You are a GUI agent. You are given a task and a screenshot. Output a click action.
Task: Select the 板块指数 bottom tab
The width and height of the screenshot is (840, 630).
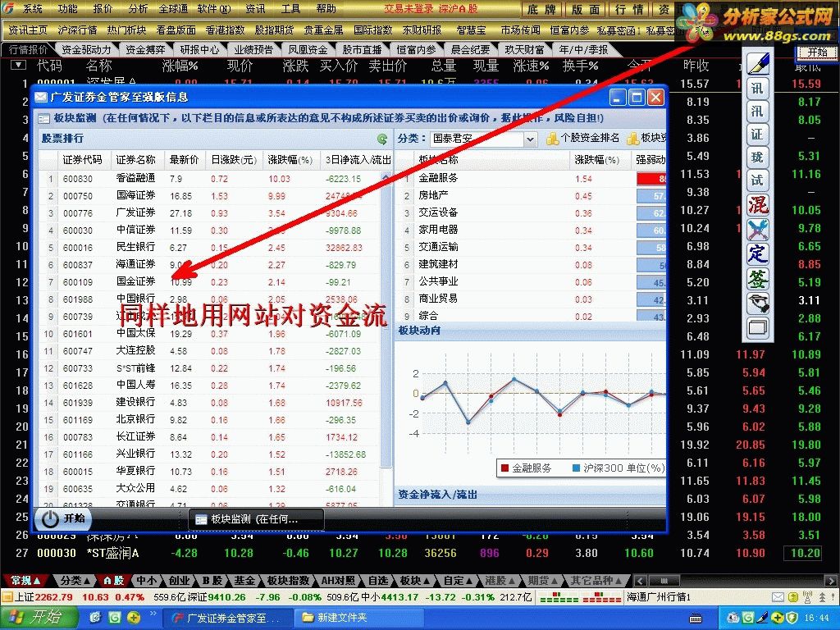click(x=288, y=580)
